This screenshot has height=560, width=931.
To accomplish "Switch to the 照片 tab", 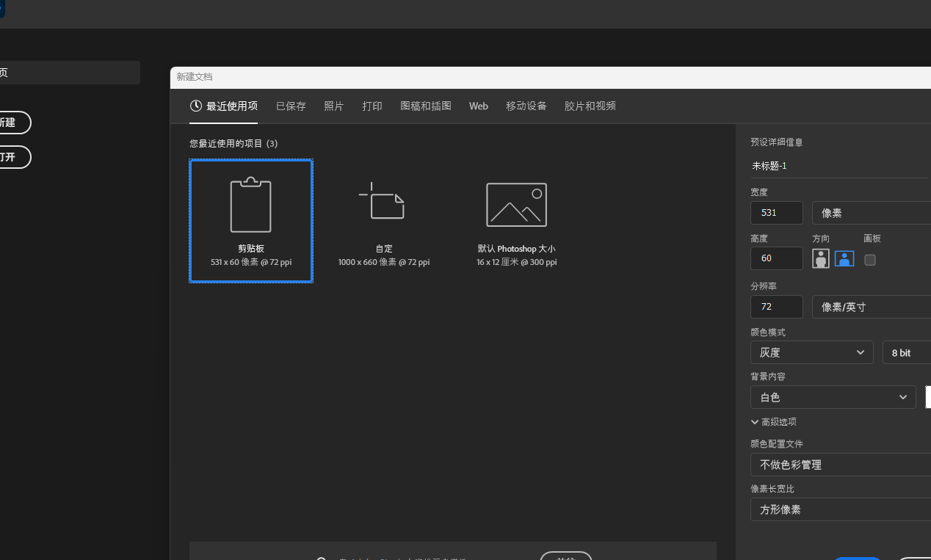I will click(333, 106).
